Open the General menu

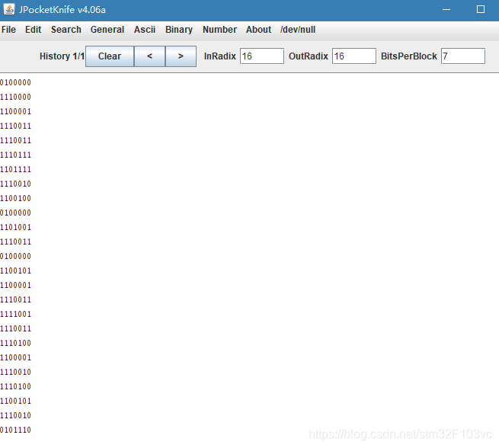click(107, 30)
